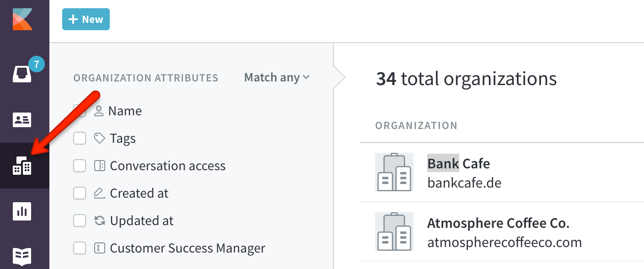Open the users contact card icon
The width and height of the screenshot is (644, 269).
click(x=22, y=120)
